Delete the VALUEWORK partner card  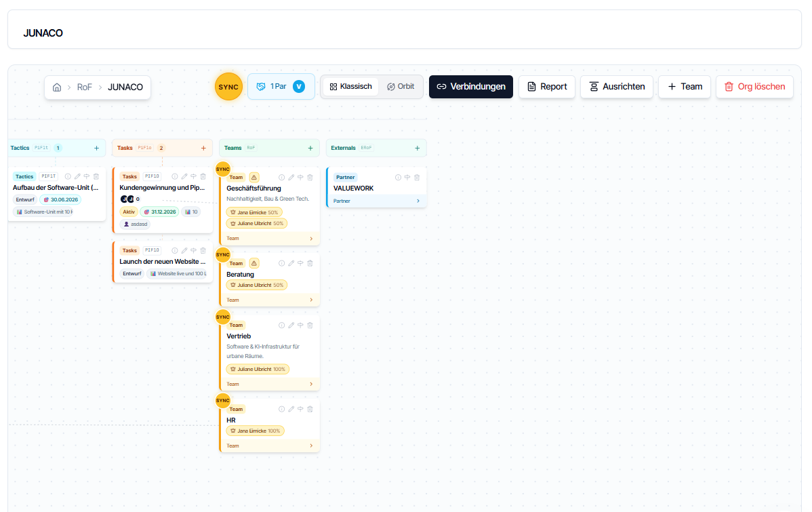point(417,177)
